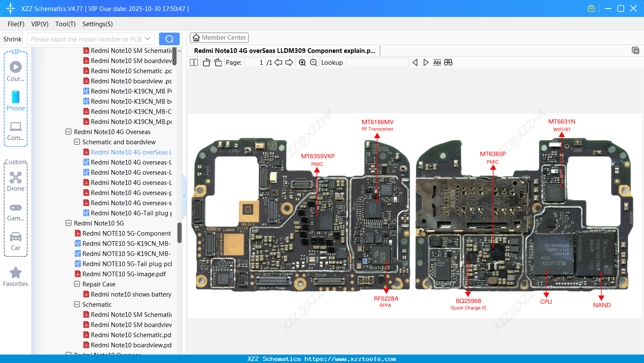The height and width of the screenshot is (363, 644).
Task: Open binoculars search in the PDF toolbar
Action: pos(448,62)
